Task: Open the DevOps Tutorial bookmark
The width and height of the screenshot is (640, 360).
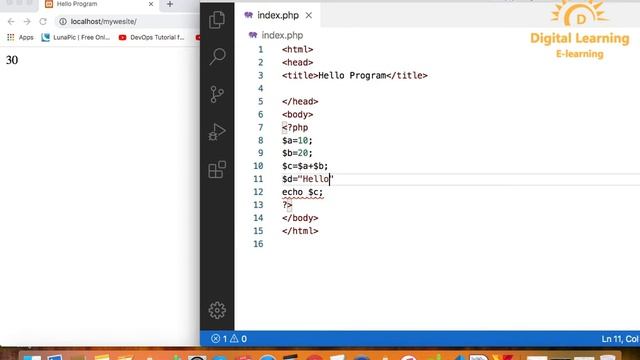Action: point(151,37)
